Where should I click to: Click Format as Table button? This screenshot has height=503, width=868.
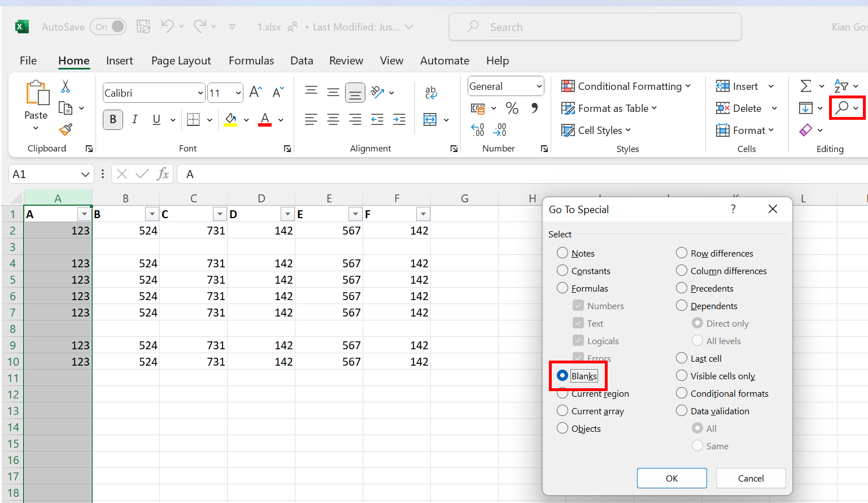tap(609, 108)
